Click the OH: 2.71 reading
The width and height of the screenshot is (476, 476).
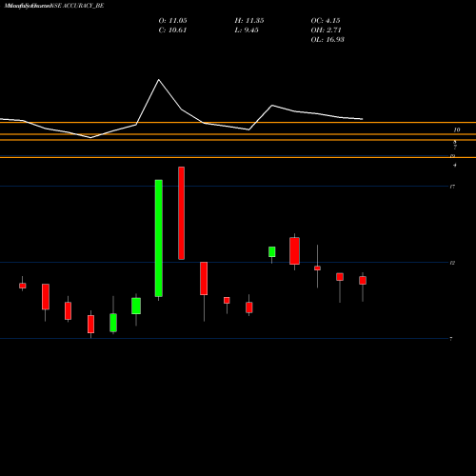[x=326, y=30]
